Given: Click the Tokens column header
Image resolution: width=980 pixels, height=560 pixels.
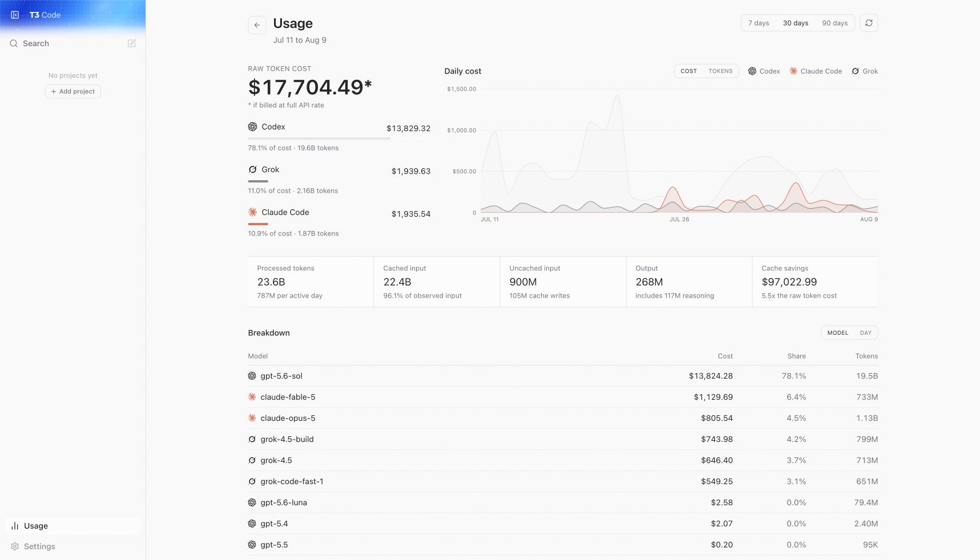Looking at the screenshot, I should (x=866, y=356).
